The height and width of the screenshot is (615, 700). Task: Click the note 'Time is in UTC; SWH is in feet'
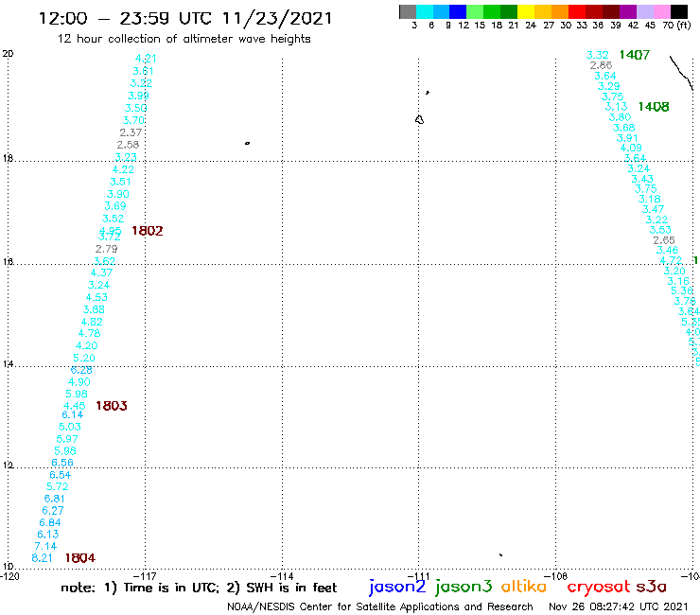[x=199, y=588]
